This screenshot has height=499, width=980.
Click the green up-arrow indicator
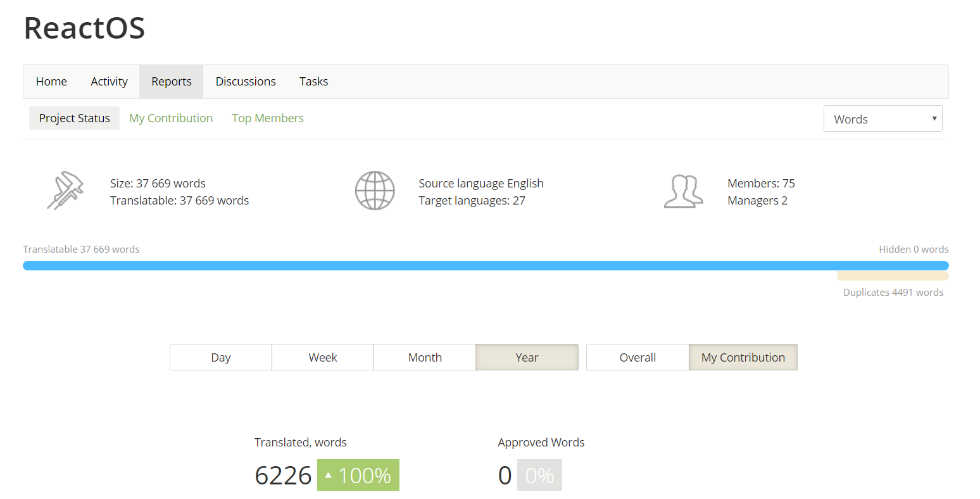pyautogui.click(x=328, y=475)
